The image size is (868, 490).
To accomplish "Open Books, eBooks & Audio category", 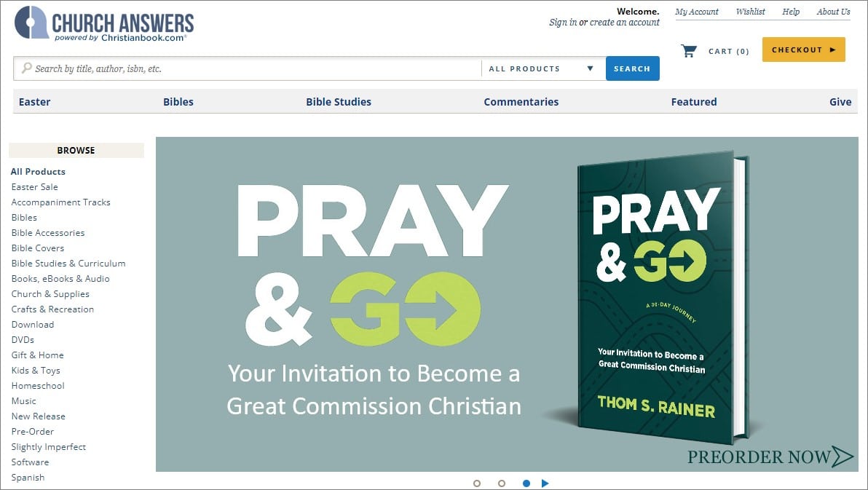I will [x=60, y=279].
